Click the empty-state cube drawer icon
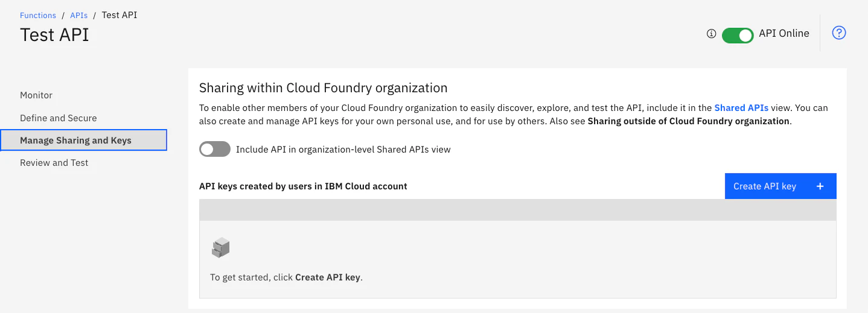This screenshot has height=313, width=868. pyautogui.click(x=221, y=247)
